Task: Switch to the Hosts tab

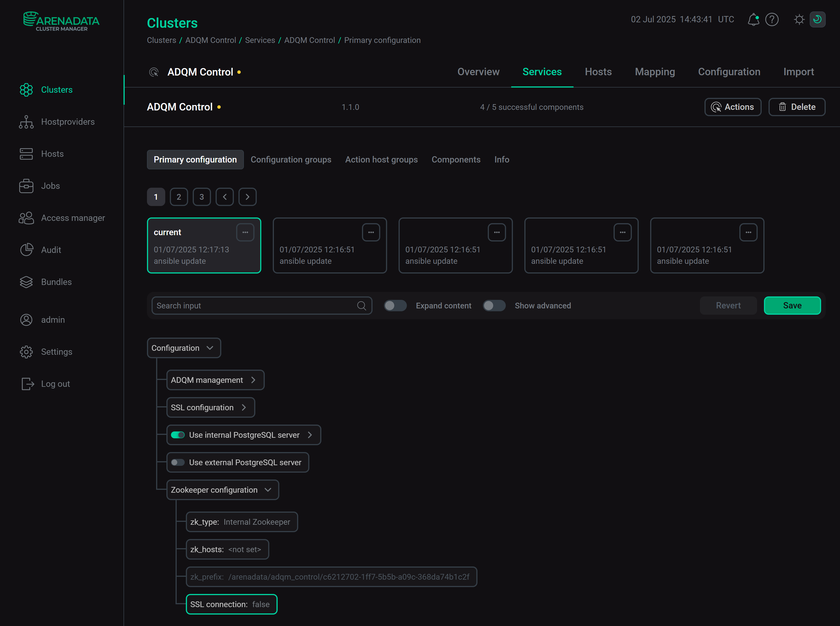Action: (598, 72)
